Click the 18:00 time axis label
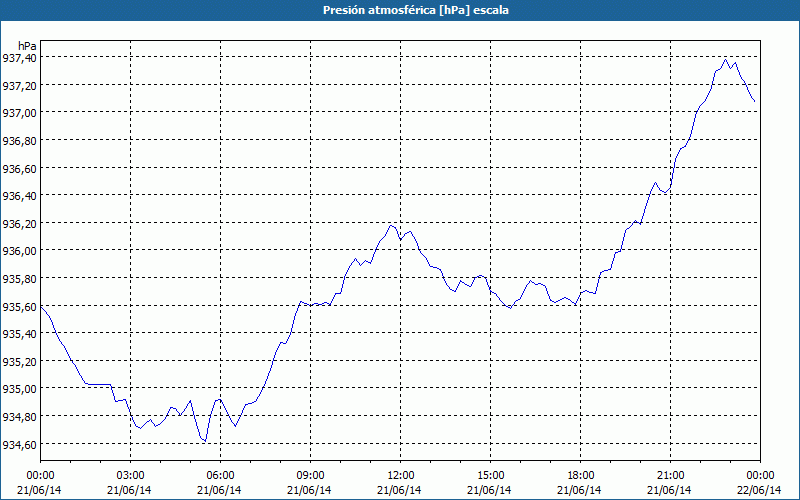 581,476
